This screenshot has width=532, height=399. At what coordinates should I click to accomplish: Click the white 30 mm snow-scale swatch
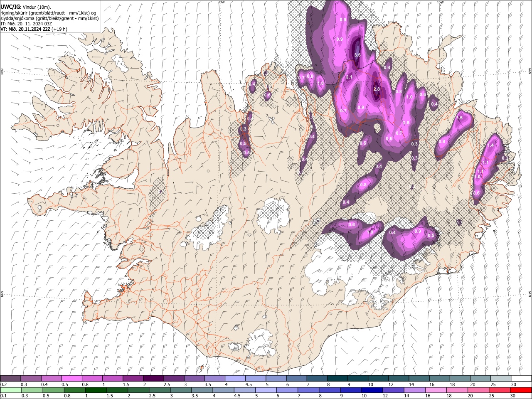click(521, 379)
